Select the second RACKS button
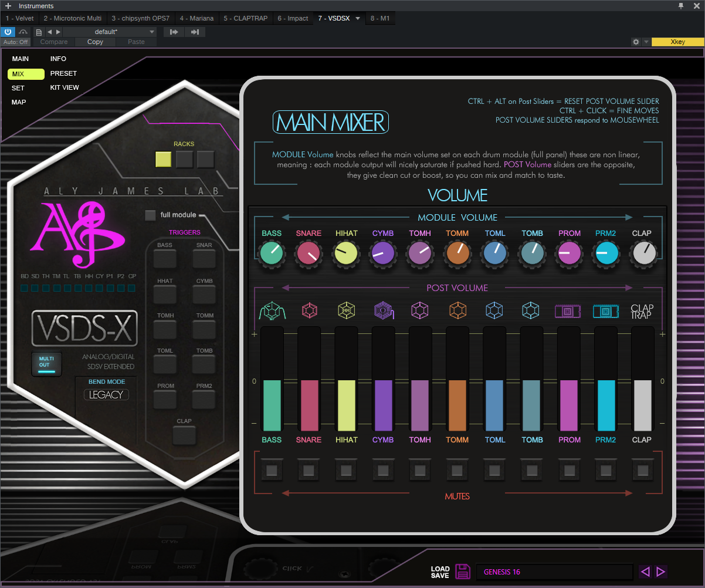Image resolution: width=705 pixels, height=588 pixels. point(185,159)
